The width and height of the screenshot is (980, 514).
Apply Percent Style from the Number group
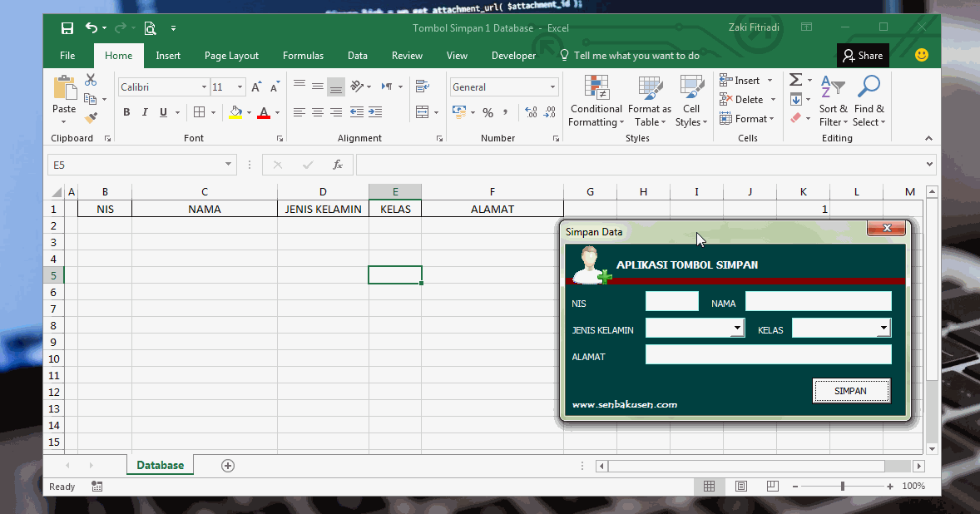[x=488, y=112]
